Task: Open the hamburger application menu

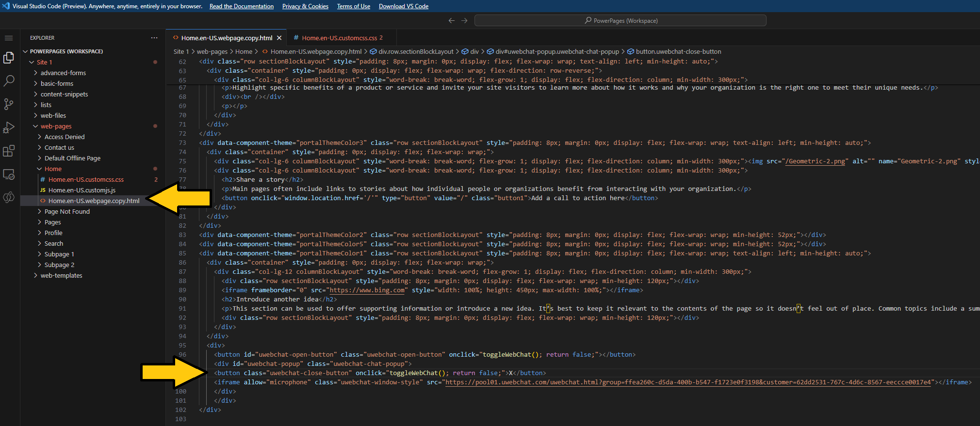Action: click(x=9, y=38)
